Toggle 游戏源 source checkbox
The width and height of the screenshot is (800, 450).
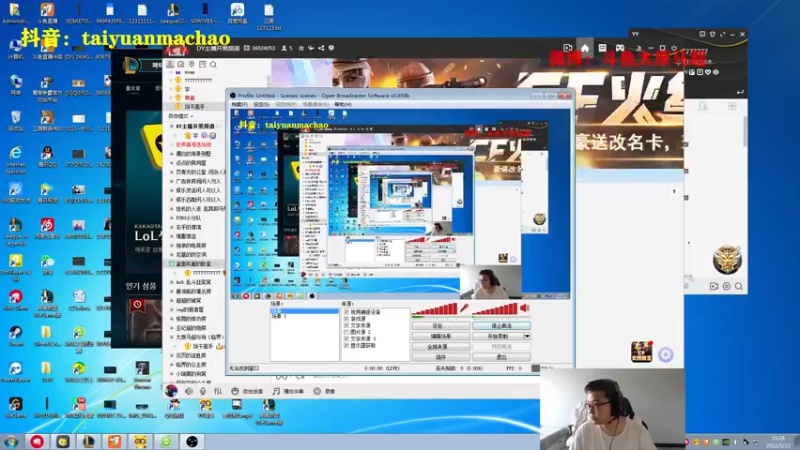346,318
